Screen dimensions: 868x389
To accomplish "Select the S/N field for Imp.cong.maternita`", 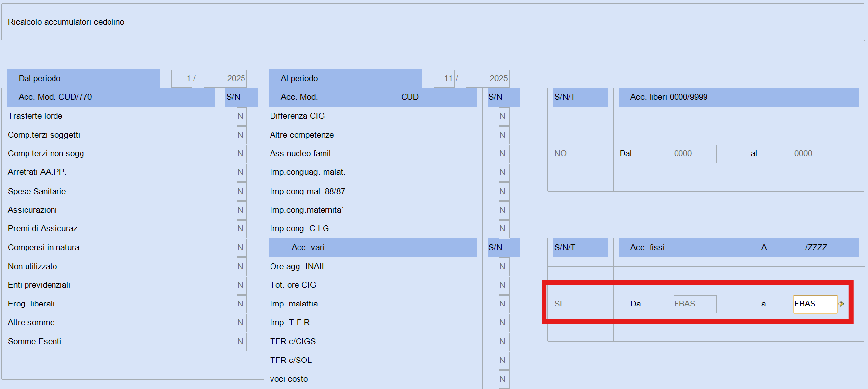I will tap(504, 210).
